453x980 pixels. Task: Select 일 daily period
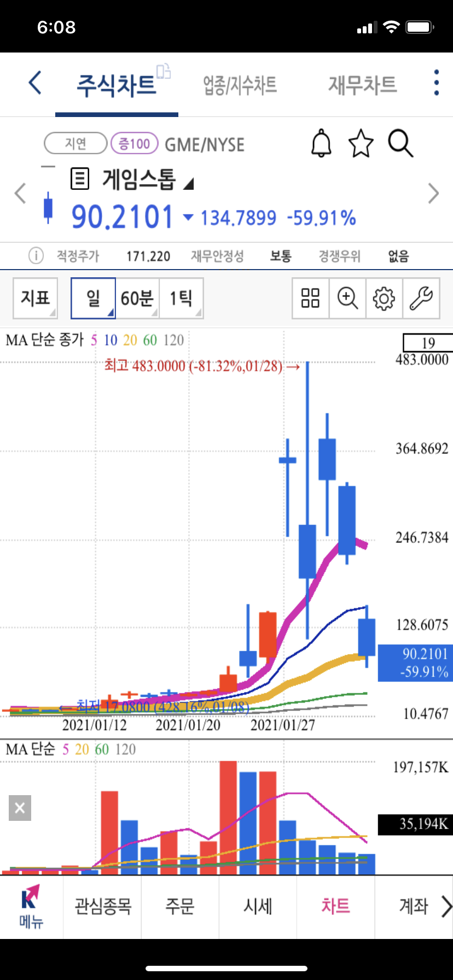pyautogui.click(x=93, y=298)
